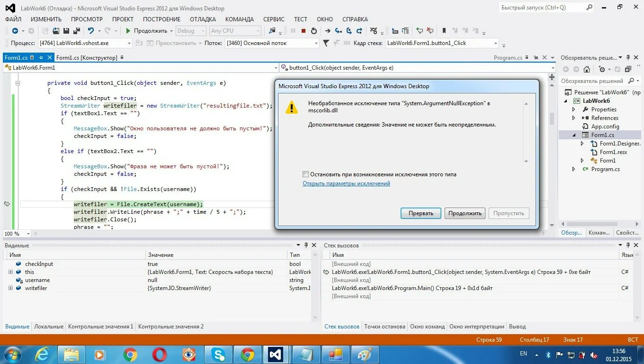
Task: Click the Windows Start button
Action: point(12,354)
